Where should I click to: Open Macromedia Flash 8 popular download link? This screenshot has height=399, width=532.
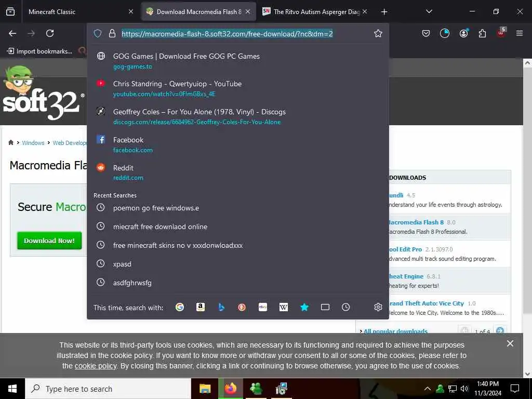pyautogui.click(x=416, y=222)
